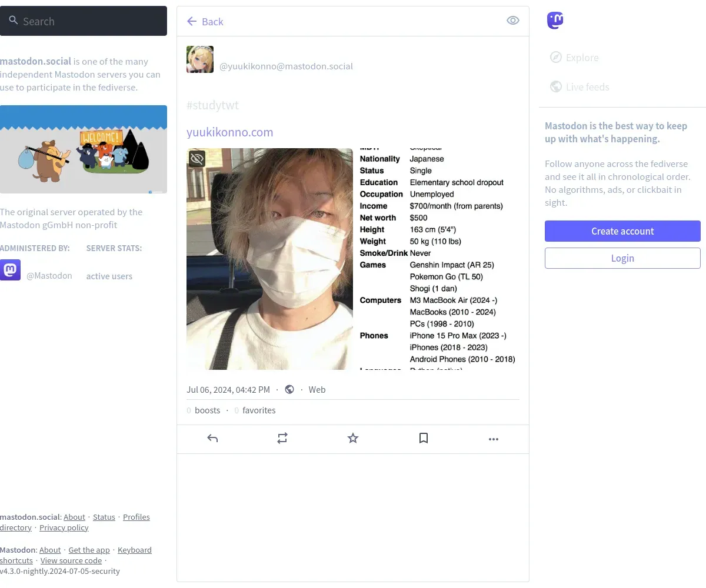Open the yuukikonno.com link
This screenshot has height=588, width=706.
[230, 132]
